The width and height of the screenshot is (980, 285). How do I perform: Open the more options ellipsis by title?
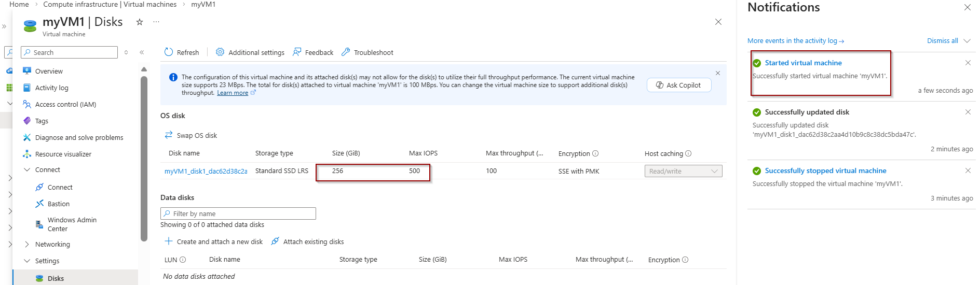coord(156,22)
